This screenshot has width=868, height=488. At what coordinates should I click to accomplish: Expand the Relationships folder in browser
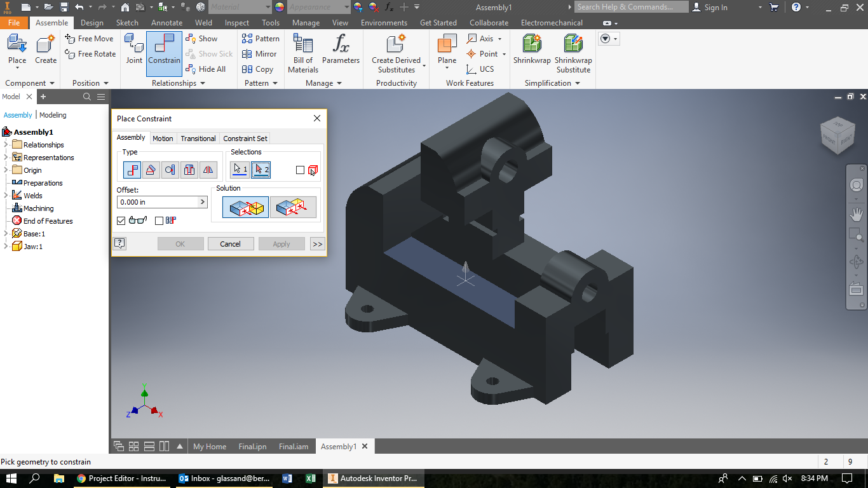(6, 145)
